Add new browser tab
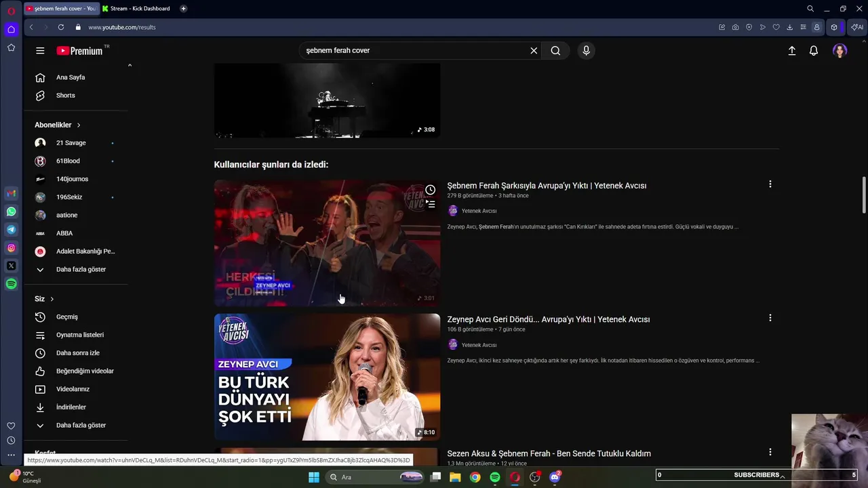This screenshot has width=868, height=488. [183, 9]
